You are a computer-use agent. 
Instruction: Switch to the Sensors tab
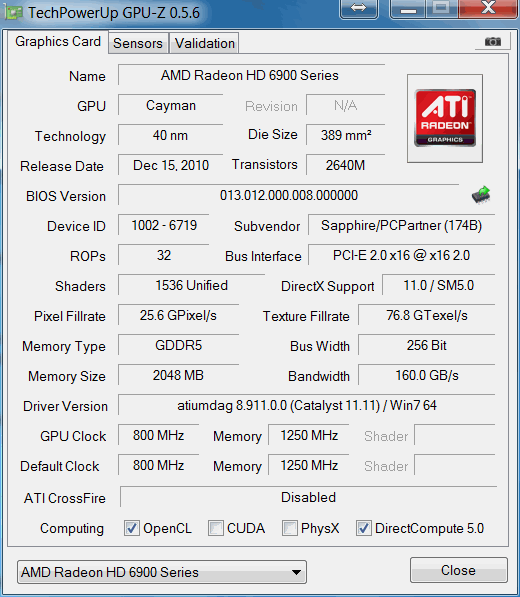138,43
